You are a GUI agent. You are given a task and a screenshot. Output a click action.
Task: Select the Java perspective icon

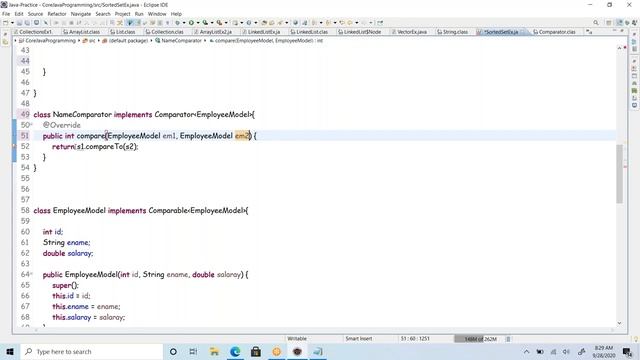coord(620,23)
